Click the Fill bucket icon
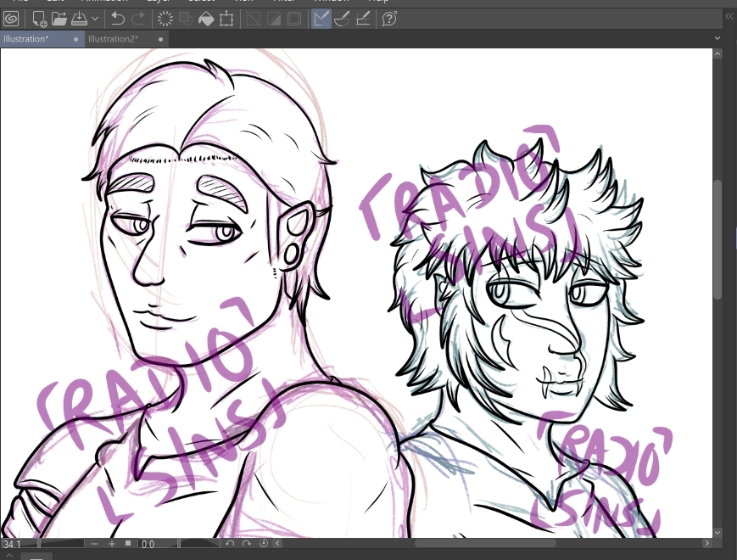 tap(206, 18)
